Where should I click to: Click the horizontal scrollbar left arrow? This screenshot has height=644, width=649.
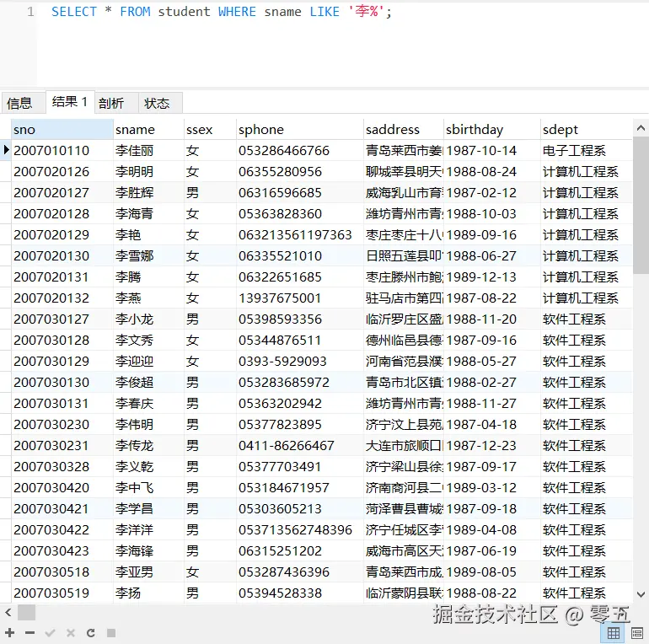(x=8, y=612)
